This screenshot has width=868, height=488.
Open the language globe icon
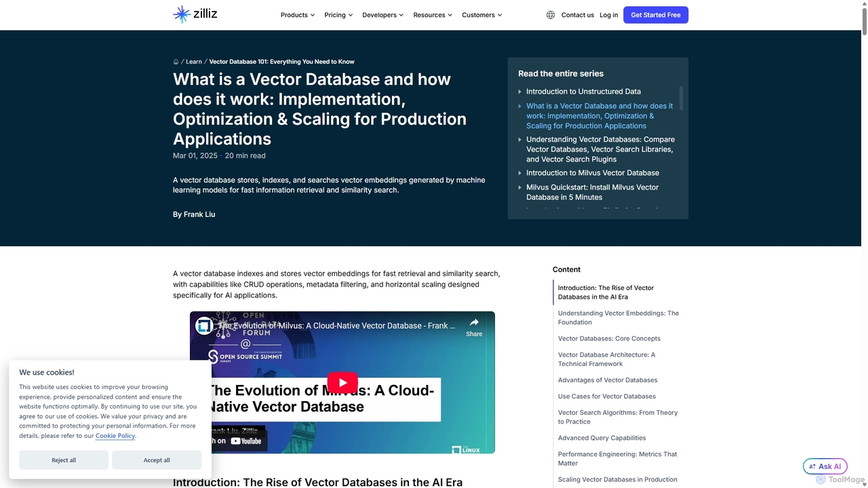point(551,15)
